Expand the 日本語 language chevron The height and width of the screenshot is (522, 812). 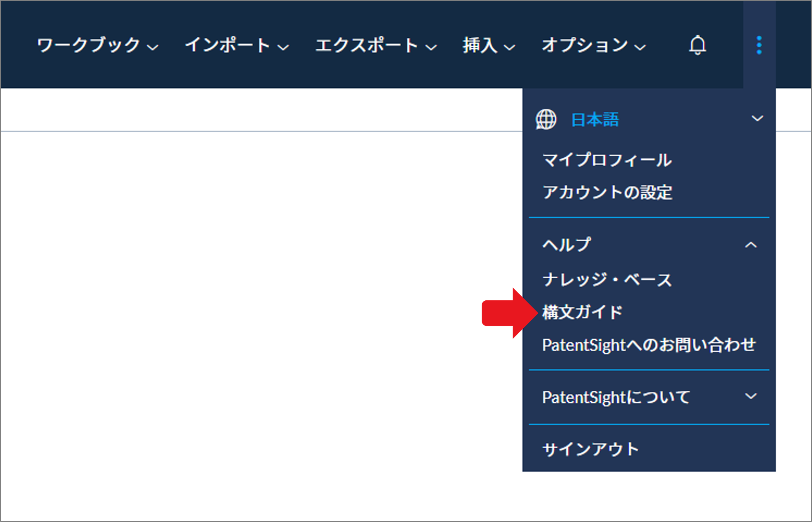click(757, 118)
